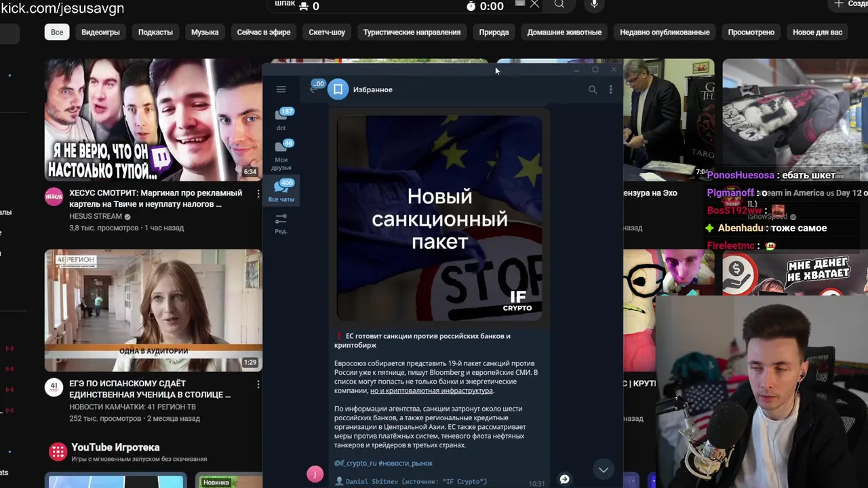Click Избранное chat title
This screenshot has height=488, width=868.
coord(372,89)
